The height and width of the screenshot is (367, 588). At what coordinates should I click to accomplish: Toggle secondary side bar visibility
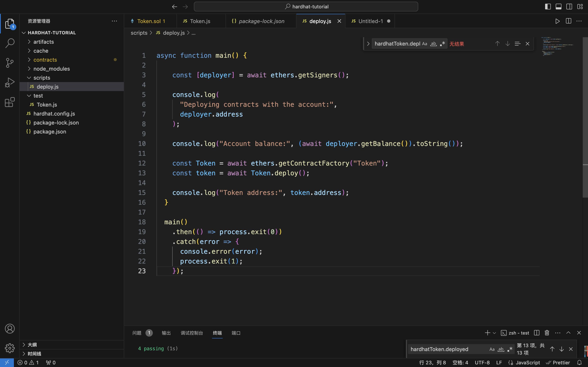[569, 7]
